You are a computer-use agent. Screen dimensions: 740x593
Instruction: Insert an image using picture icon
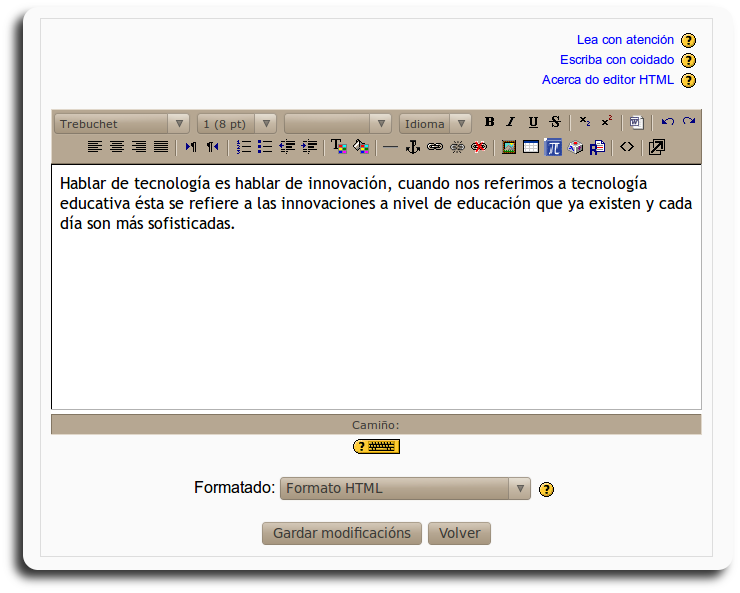(x=509, y=147)
